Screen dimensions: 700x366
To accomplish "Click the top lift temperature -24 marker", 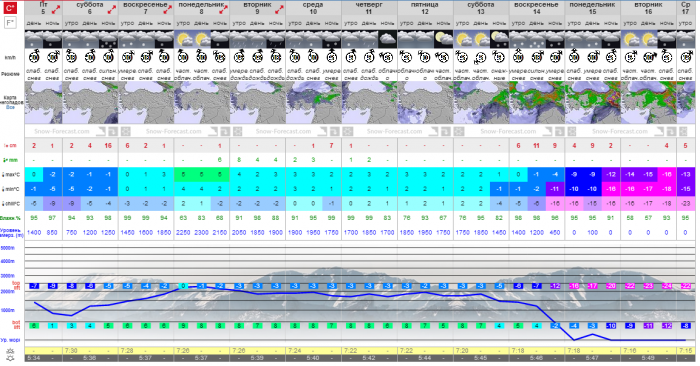I will click(x=667, y=286).
